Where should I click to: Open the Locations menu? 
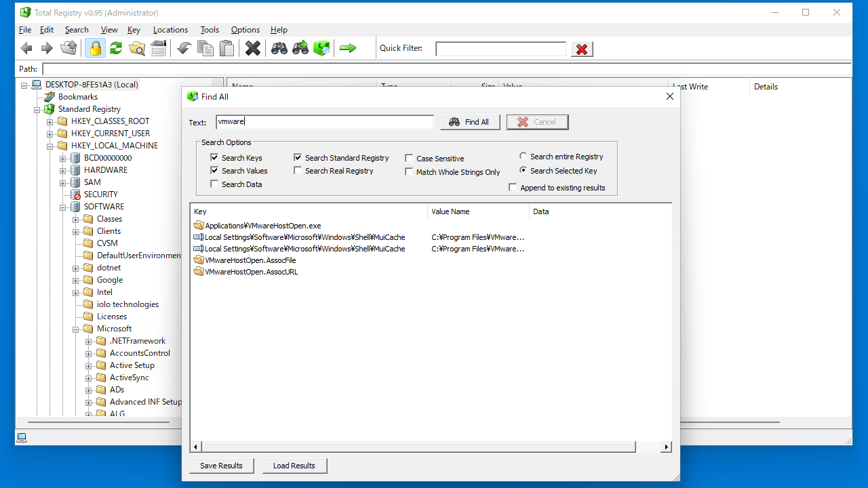click(x=170, y=30)
